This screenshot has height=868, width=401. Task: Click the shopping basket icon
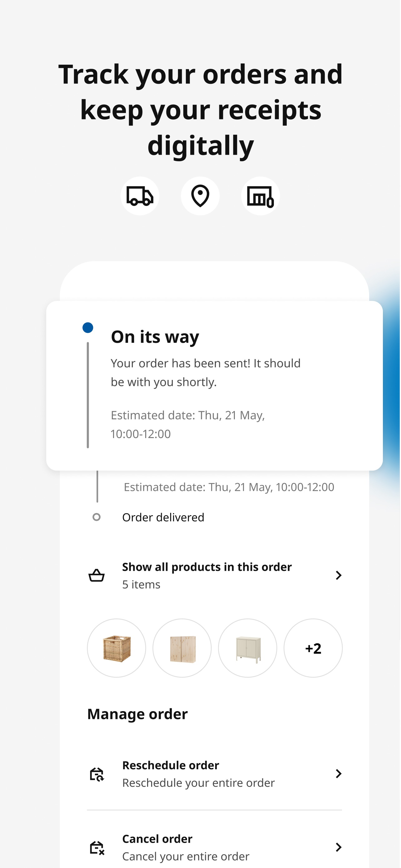click(97, 575)
